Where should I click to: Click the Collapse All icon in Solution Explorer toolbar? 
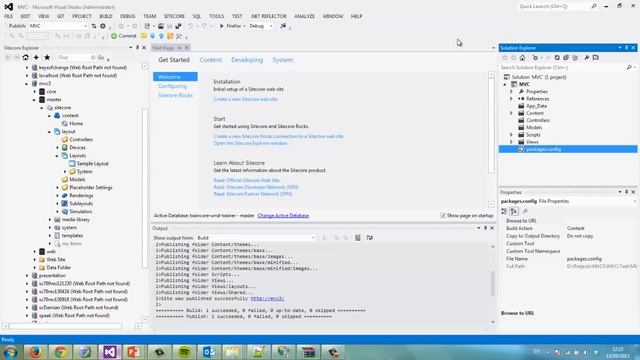coord(566,58)
